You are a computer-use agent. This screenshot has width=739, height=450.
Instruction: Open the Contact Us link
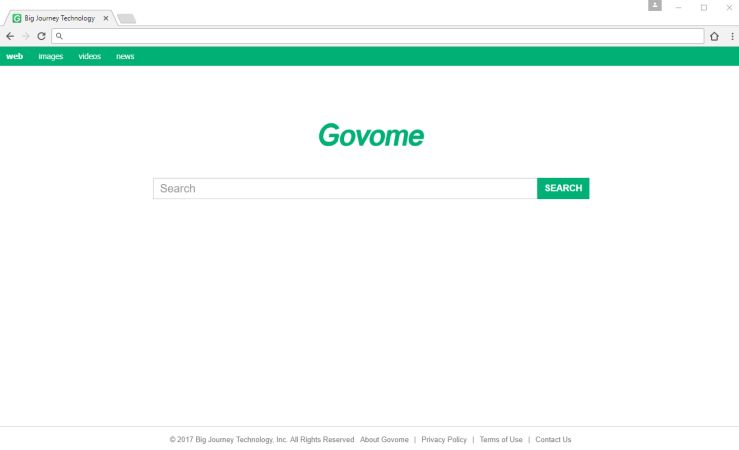click(553, 440)
